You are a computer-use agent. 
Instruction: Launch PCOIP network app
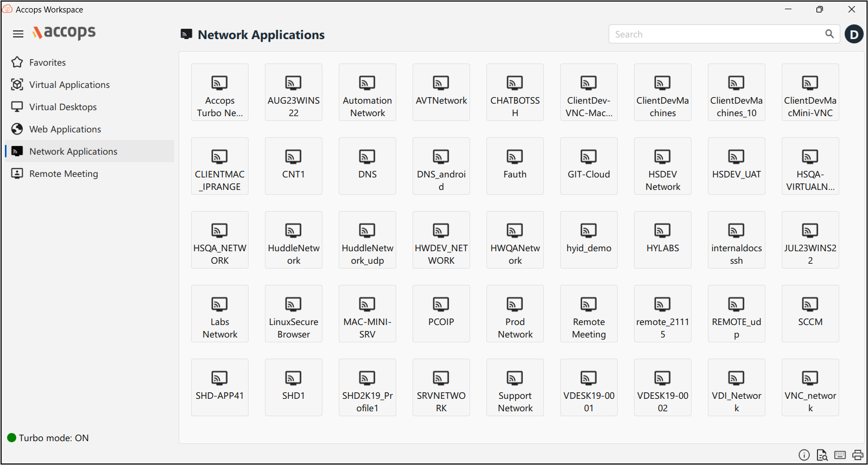[441, 314]
